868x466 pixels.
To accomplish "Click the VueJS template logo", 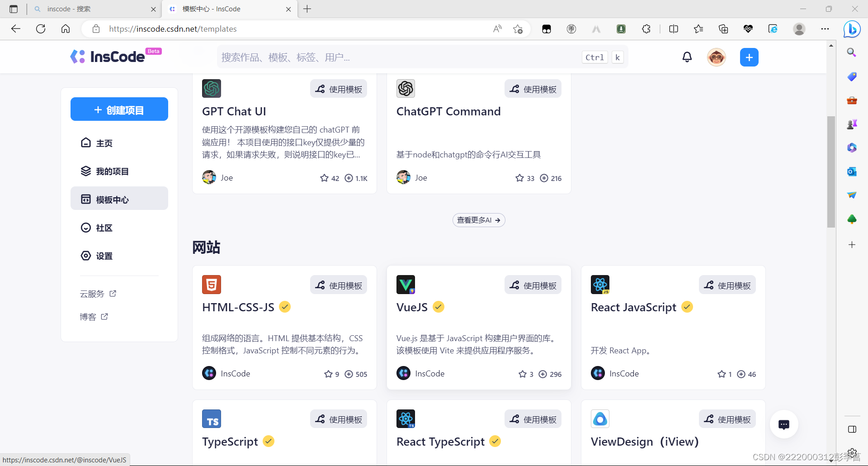I will pyautogui.click(x=406, y=285).
